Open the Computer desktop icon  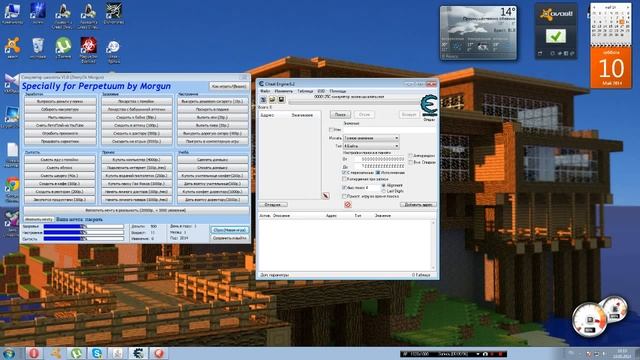pos(12,13)
